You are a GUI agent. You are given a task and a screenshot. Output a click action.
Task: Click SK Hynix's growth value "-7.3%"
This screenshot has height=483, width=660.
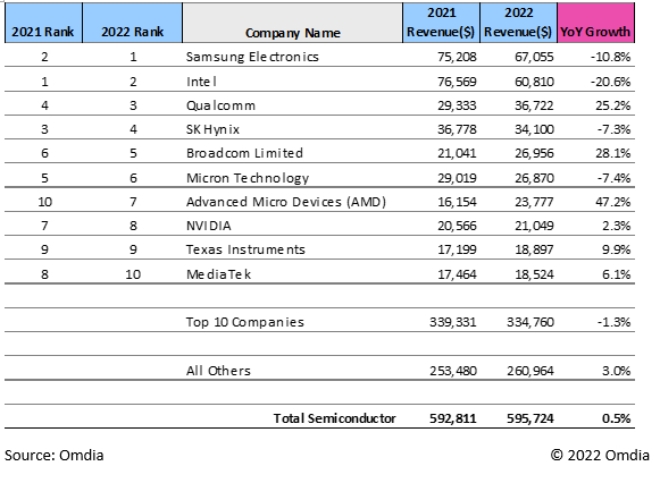click(x=614, y=129)
